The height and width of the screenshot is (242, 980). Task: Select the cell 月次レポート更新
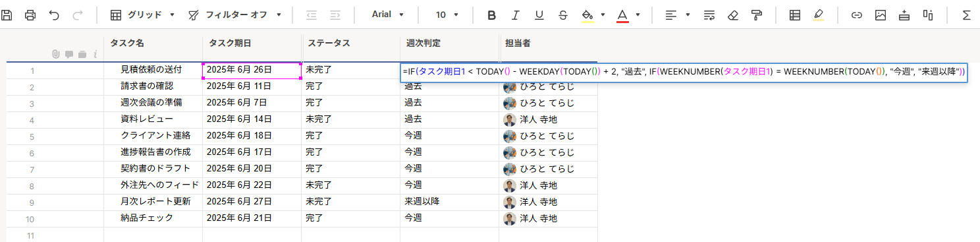pyautogui.click(x=155, y=201)
